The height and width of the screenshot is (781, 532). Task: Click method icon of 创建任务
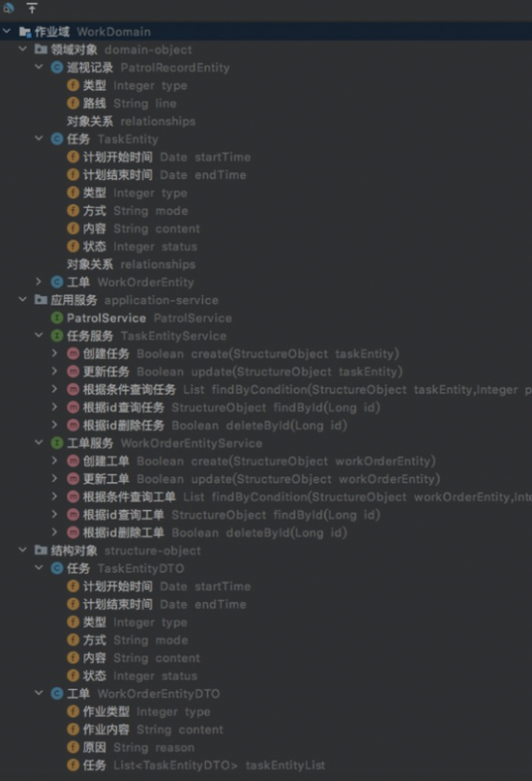[x=74, y=353]
